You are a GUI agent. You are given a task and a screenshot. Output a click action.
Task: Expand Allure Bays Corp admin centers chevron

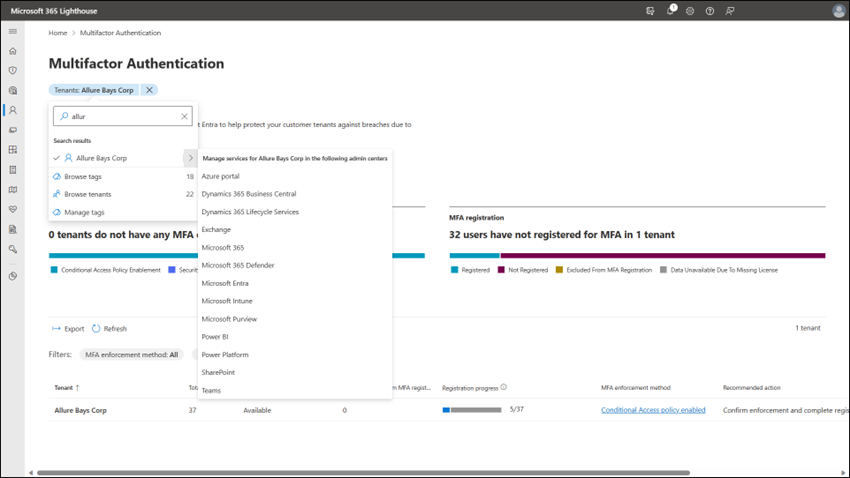click(x=190, y=158)
